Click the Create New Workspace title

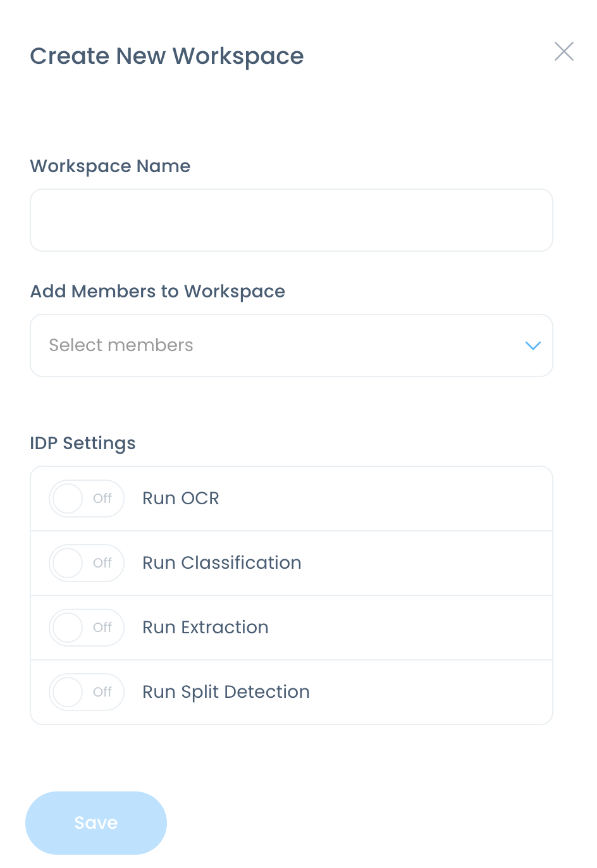[x=167, y=56]
